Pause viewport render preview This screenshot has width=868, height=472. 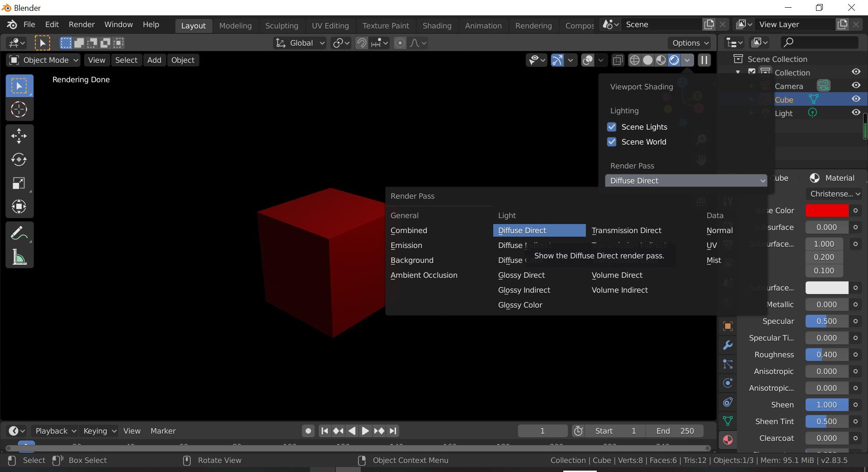click(x=704, y=60)
